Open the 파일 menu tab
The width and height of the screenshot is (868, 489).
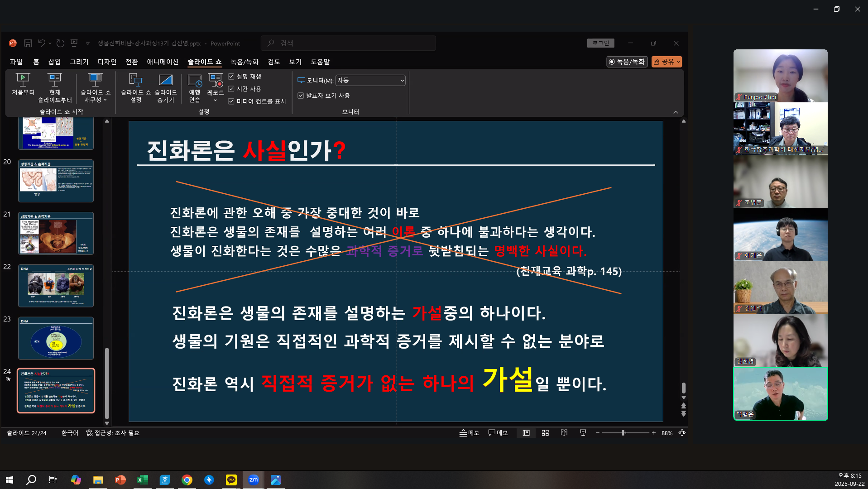pos(16,62)
